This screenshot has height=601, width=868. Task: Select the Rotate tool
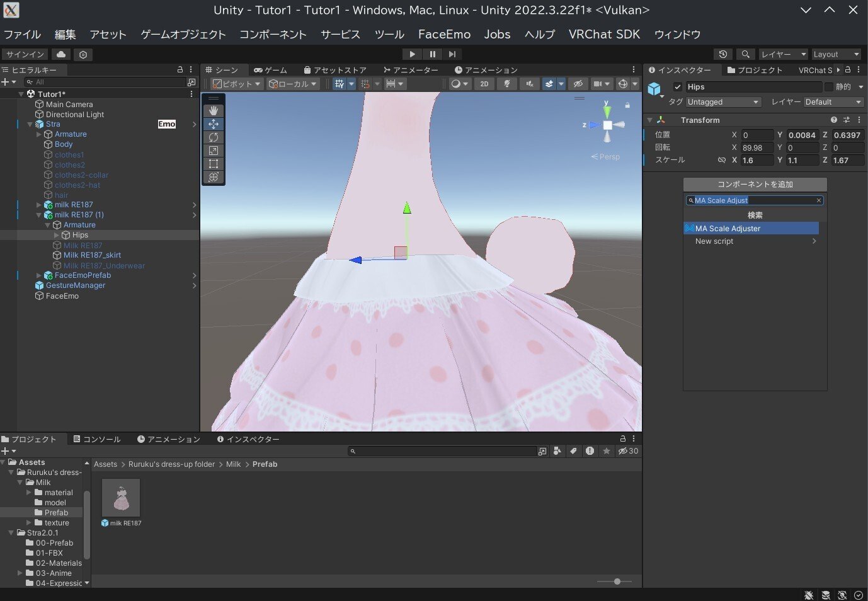tap(214, 137)
